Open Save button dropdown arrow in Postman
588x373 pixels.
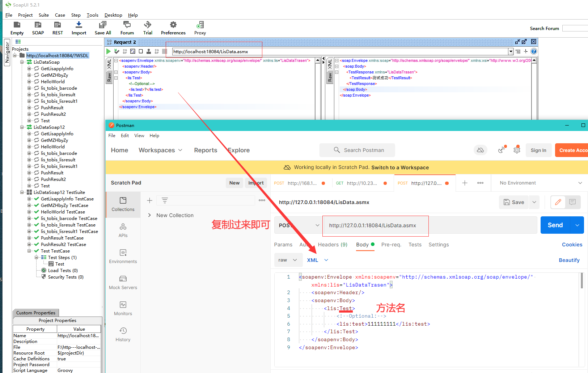tap(534, 202)
